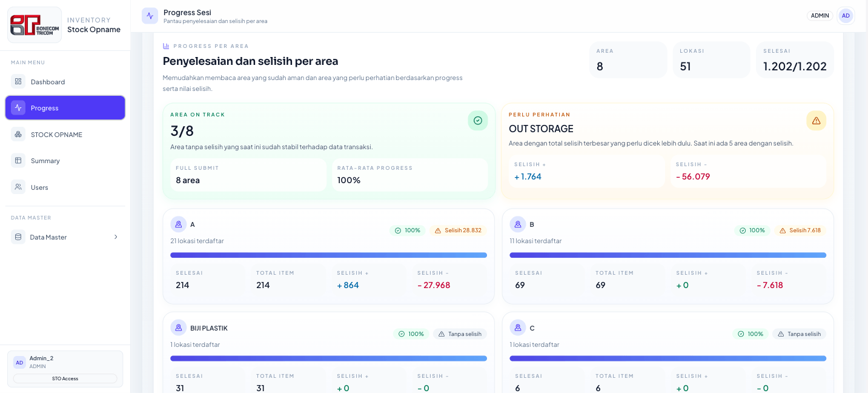Select the Progress menu item
Image resolution: width=868 pixels, height=393 pixels.
pos(65,108)
